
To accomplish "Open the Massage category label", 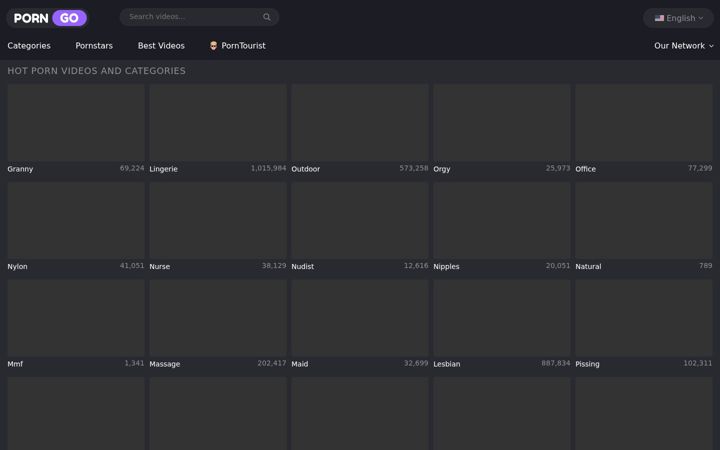I will click(x=165, y=364).
